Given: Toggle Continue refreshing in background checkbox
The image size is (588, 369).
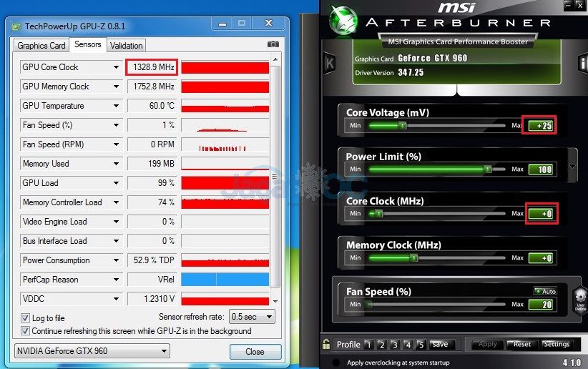Looking at the screenshot, I should 25,331.
